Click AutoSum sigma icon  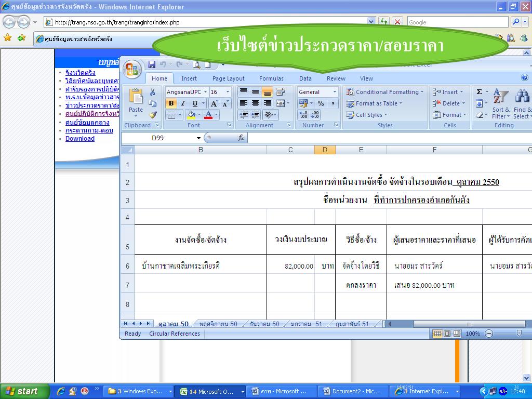pos(479,92)
